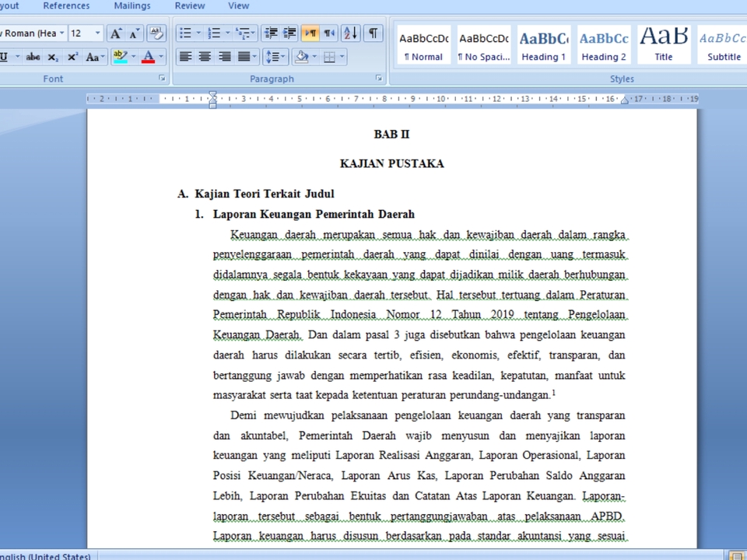Open the Mailings ribbon tab

132,5
